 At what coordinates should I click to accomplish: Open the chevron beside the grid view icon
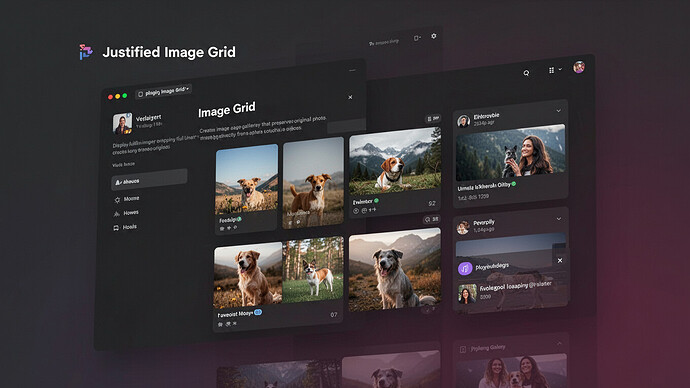pos(560,70)
